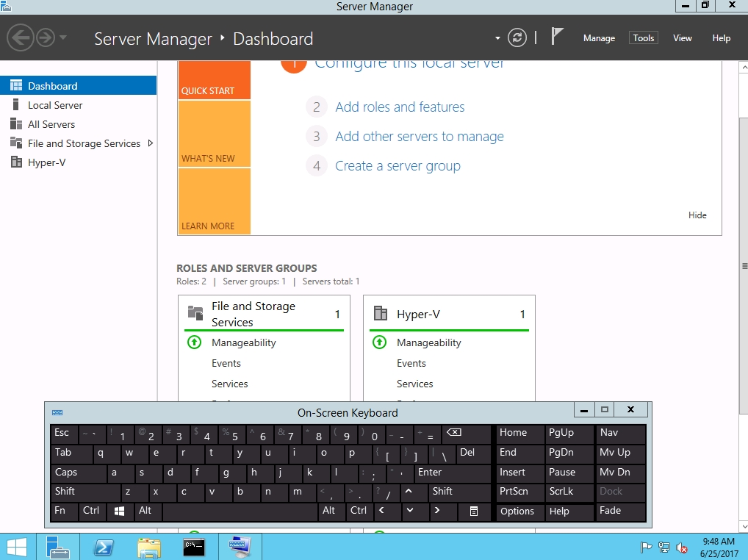Open File Explorer from the taskbar
748x560 pixels.
pyautogui.click(x=148, y=547)
